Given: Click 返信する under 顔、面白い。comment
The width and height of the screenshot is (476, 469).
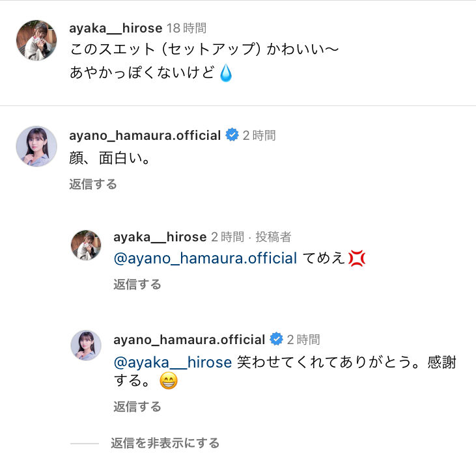Looking at the screenshot, I should (x=93, y=184).
